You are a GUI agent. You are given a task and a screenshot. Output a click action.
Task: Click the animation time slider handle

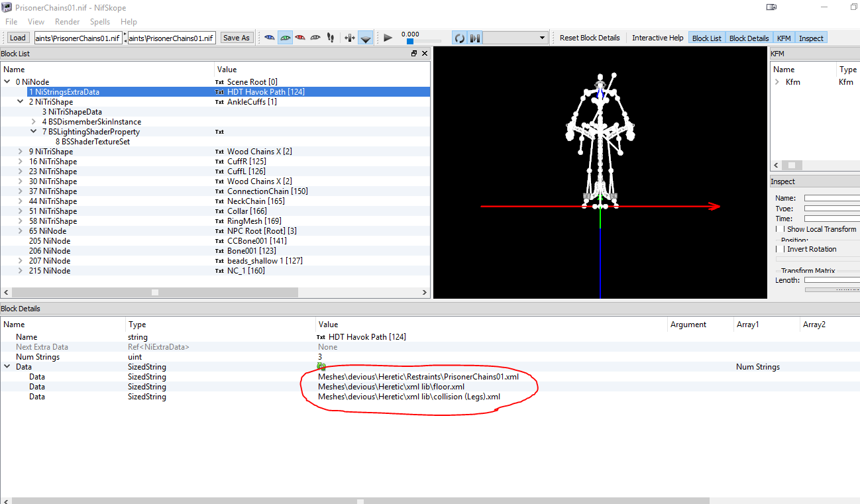(x=410, y=42)
